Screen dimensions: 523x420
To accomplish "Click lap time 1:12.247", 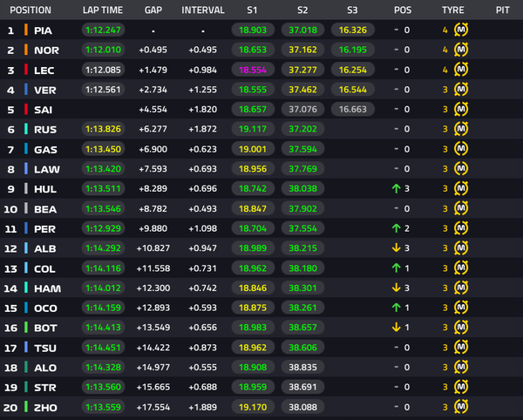I will pyautogui.click(x=103, y=30).
